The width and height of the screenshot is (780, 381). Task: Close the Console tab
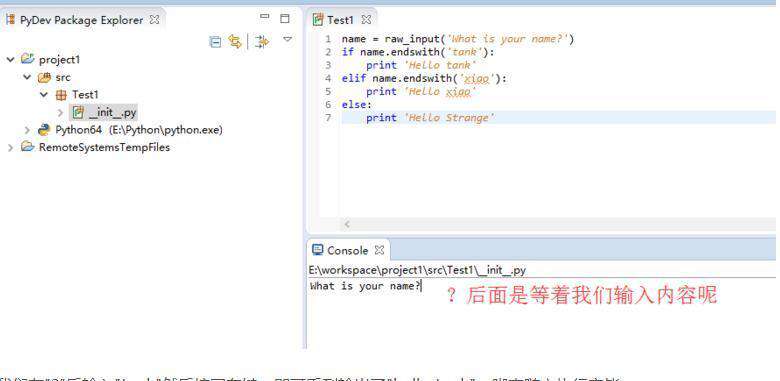pos(379,250)
